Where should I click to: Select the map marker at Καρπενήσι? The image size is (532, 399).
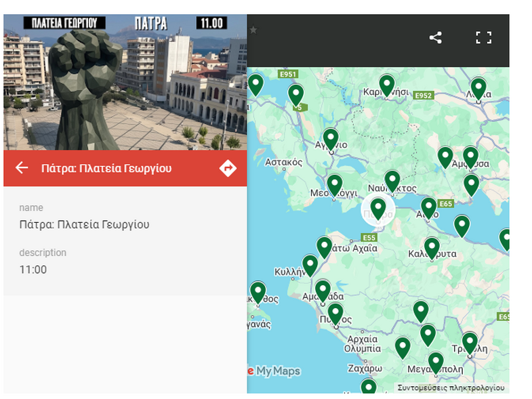(386, 84)
